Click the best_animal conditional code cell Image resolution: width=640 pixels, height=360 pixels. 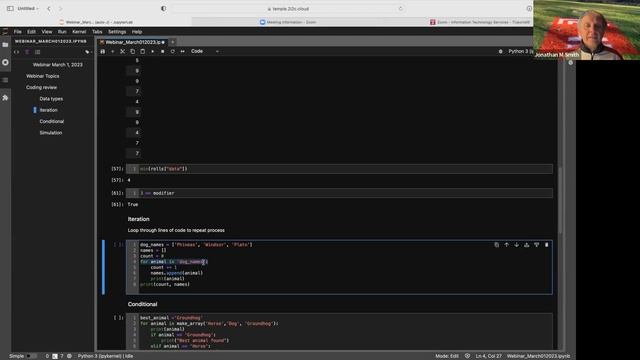click(339, 331)
